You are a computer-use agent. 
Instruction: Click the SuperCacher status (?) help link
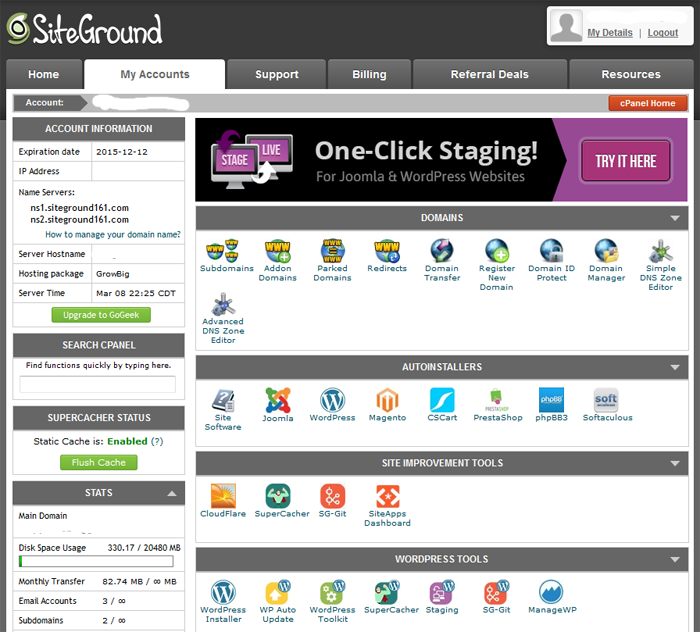(157, 441)
